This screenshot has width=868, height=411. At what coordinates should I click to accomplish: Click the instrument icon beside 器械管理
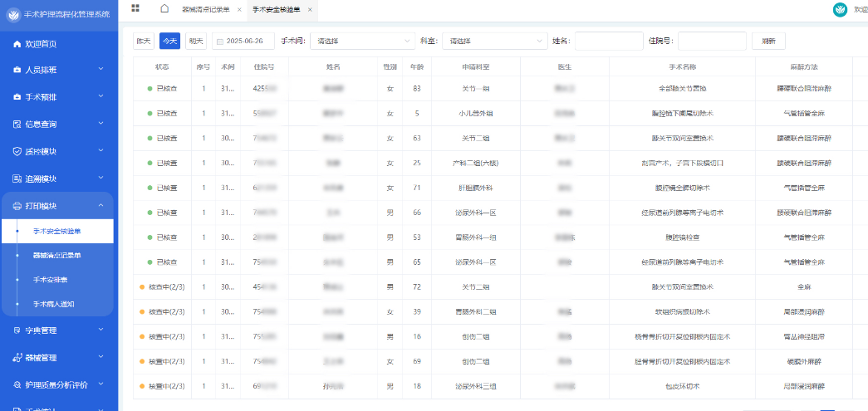tap(17, 357)
